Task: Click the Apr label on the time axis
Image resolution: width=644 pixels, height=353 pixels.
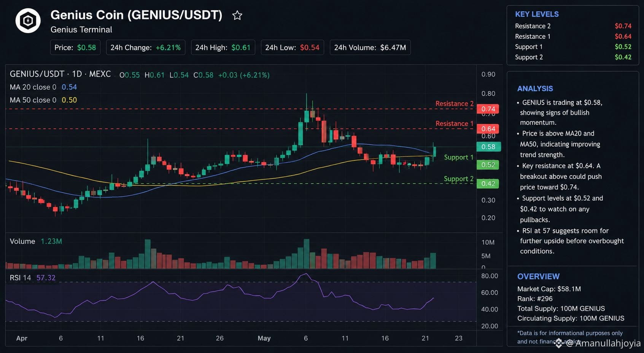Action: click(22, 338)
